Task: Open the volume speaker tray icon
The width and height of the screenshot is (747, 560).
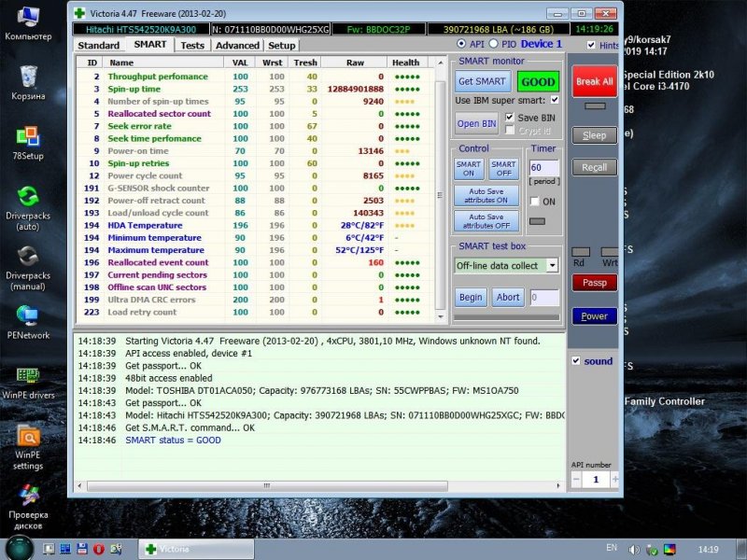Action: [x=634, y=549]
